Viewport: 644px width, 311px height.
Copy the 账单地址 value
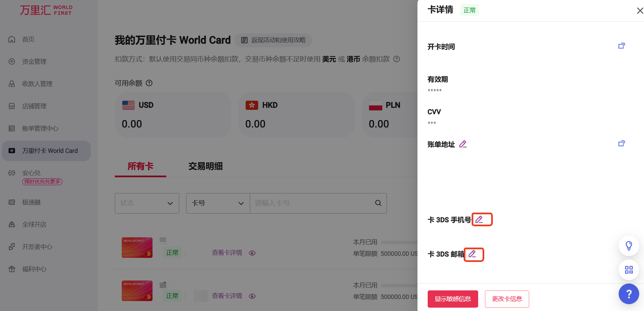pos(621,144)
